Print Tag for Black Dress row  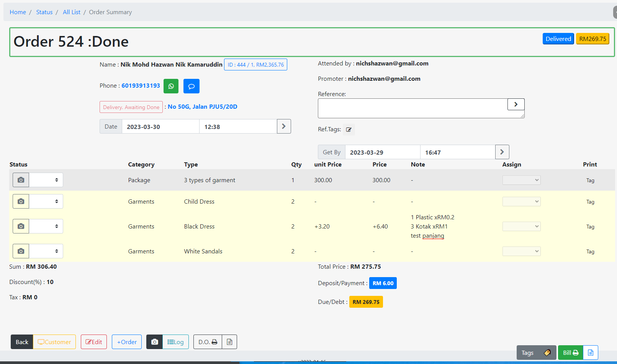[x=590, y=227]
